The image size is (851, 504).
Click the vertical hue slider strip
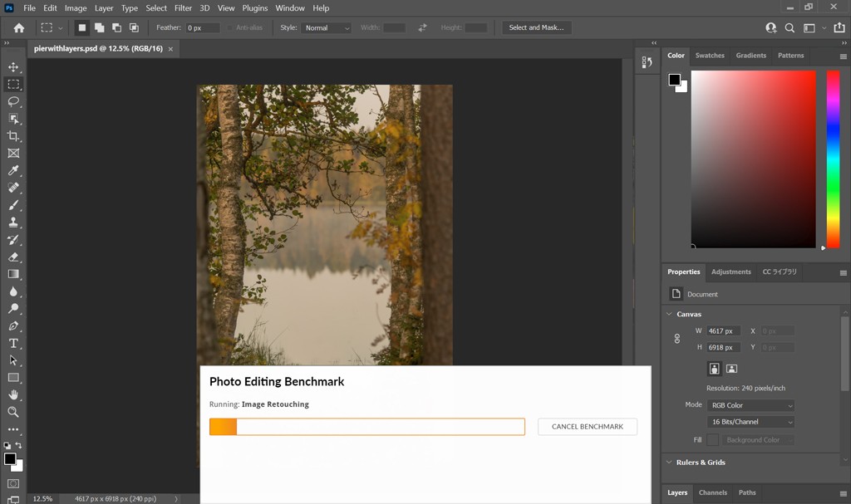click(832, 158)
